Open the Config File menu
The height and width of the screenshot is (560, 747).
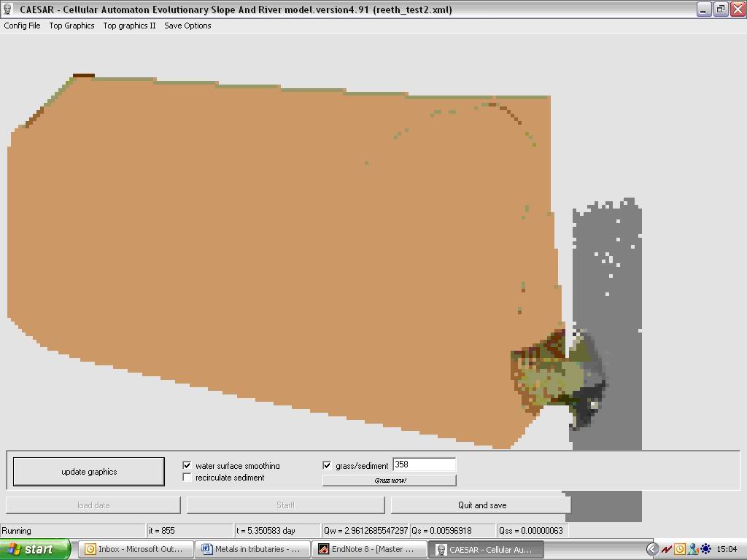(x=22, y=26)
